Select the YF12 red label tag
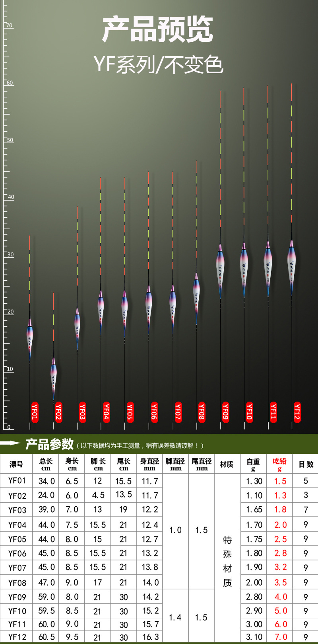 [x=297, y=412]
